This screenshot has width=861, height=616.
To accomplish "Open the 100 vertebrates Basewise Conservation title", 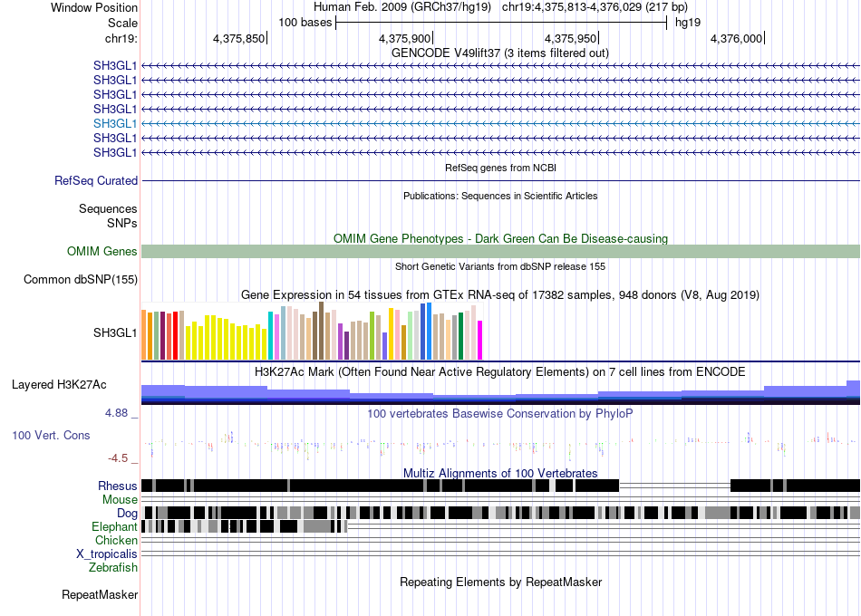I will [500, 413].
